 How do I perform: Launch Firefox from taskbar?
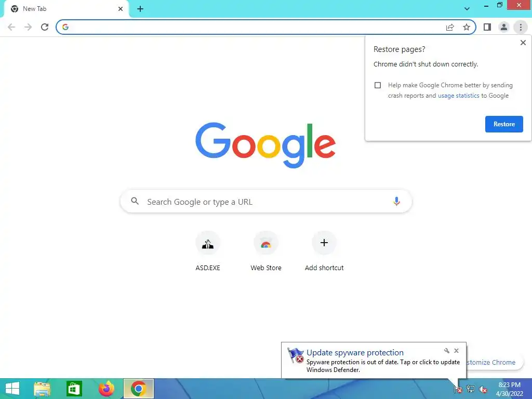click(x=106, y=389)
